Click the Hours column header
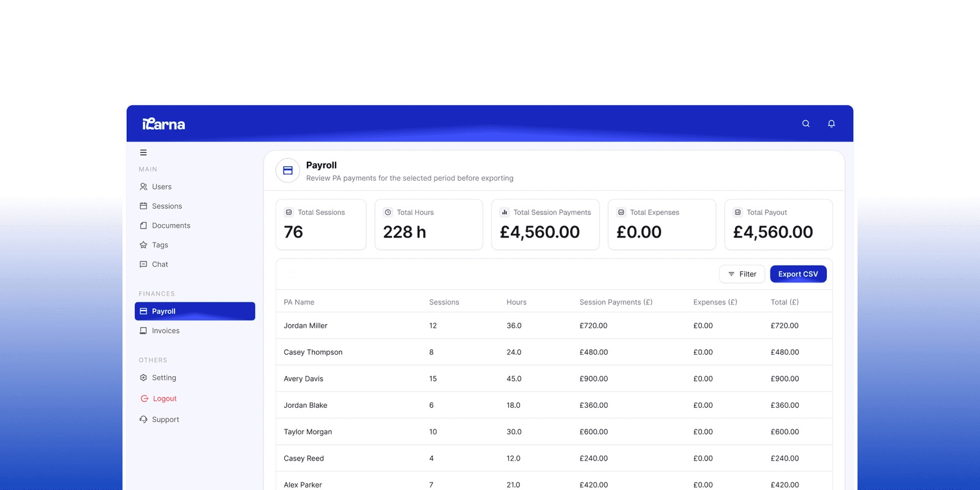This screenshot has height=490, width=980. 516,302
